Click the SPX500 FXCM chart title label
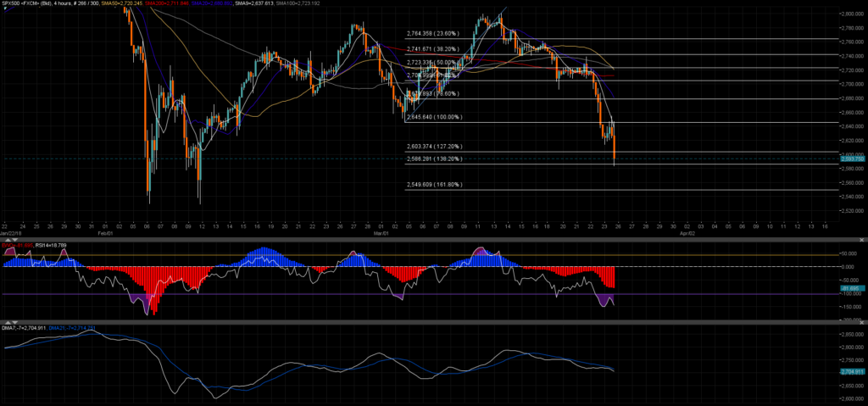This screenshot has width=868, height=406. tap(50, 3)
